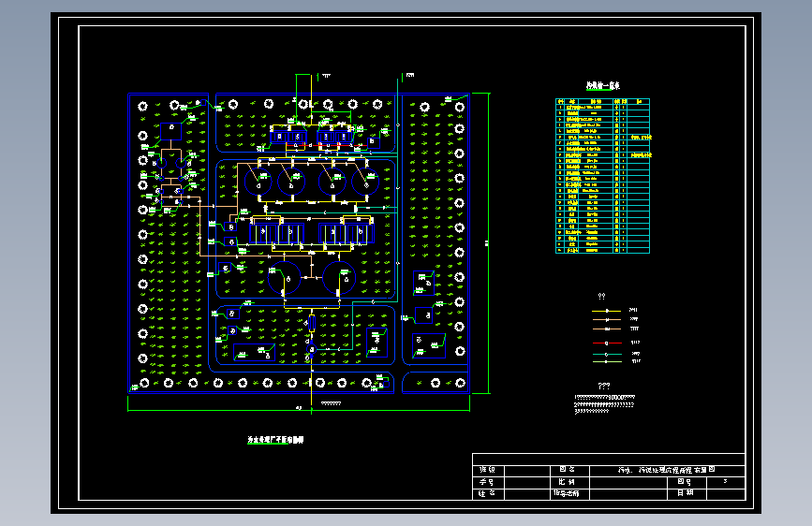Select the 图号 label in the title block

pyautogui.click(x=684, y=481)
